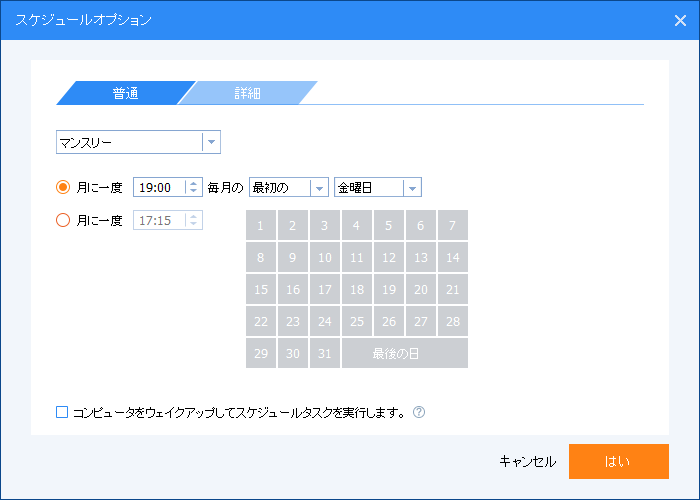This screenshot has height=500, width=700.
Task: Click the 17:15 time field
Action: pos(159,220)
